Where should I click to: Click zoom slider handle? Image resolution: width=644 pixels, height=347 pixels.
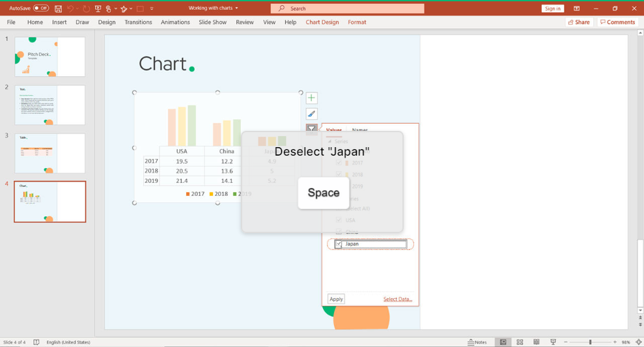(x=590, y=342)
